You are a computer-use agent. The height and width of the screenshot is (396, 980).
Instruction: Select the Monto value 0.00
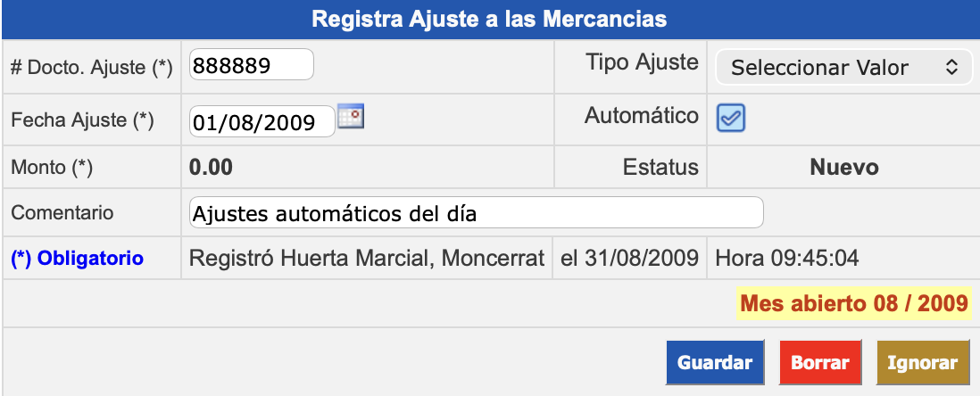click(x=212, y=167)
